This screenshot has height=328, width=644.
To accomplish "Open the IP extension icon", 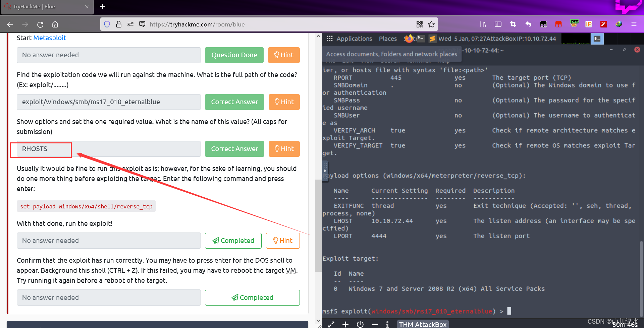I will [x=589, y=24].
